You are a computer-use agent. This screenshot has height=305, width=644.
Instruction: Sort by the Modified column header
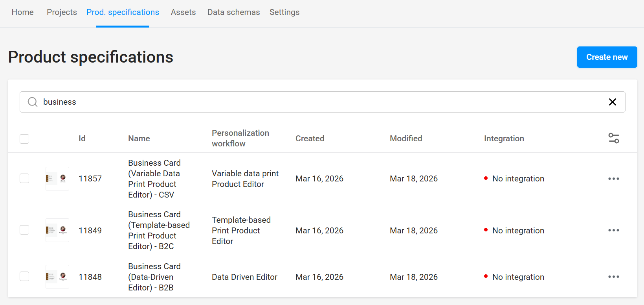click(406, 139)
